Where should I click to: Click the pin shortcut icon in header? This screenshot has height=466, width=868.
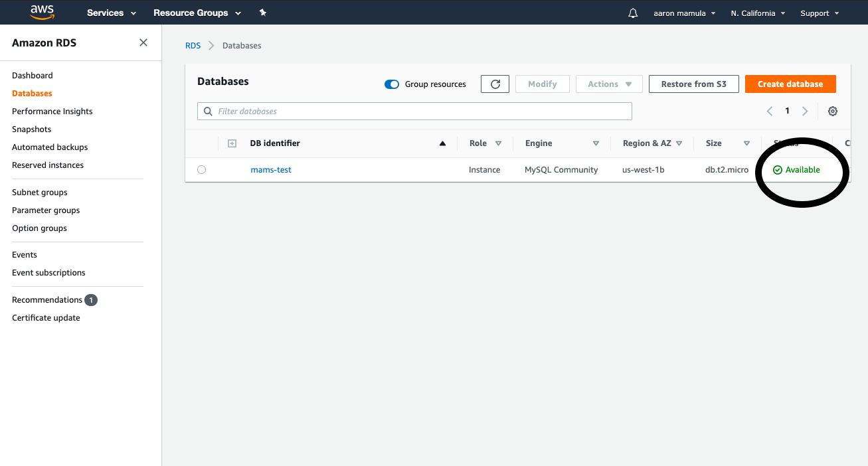tap(262, 13)
